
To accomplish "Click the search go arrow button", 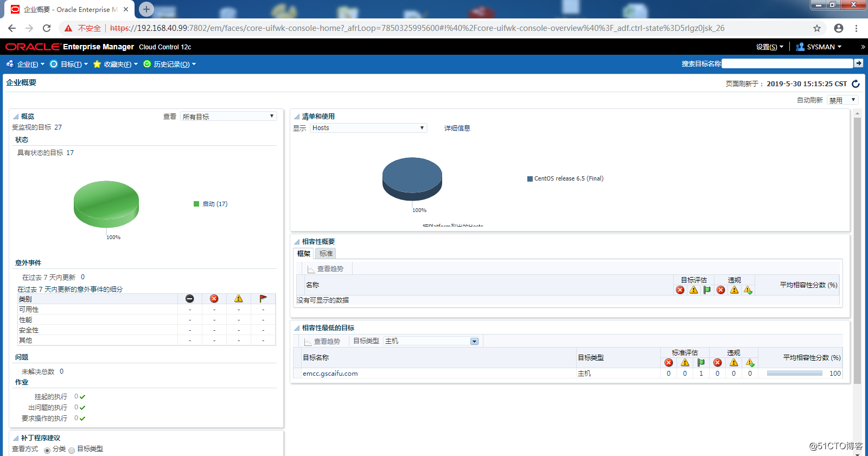I will (x=859, y=63).
